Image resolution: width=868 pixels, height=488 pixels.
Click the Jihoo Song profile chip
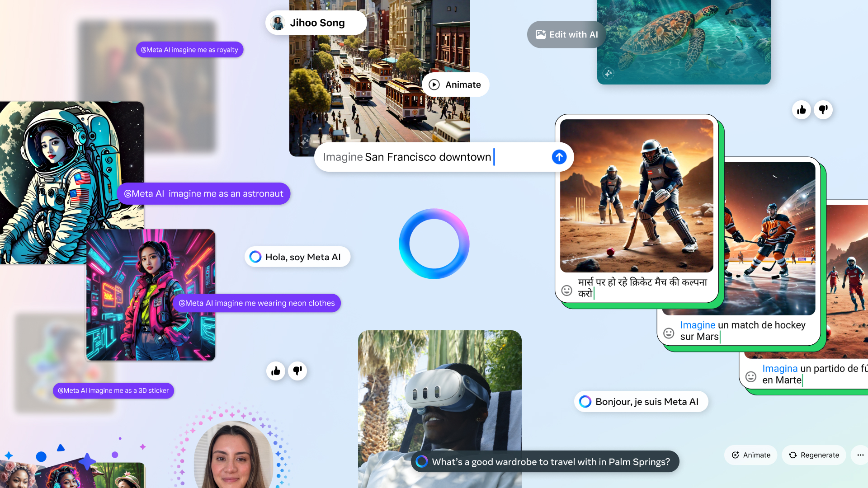pos(316,23)
